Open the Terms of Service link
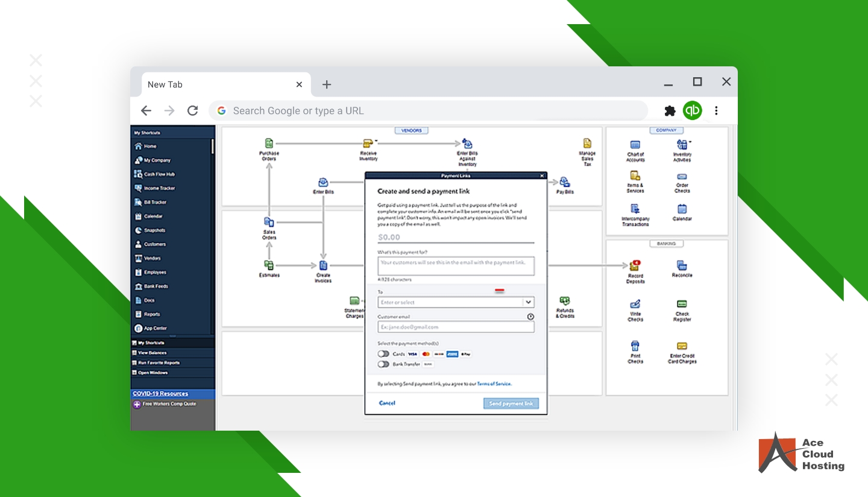This screenshot has width=868, height=497. [494, 384]
